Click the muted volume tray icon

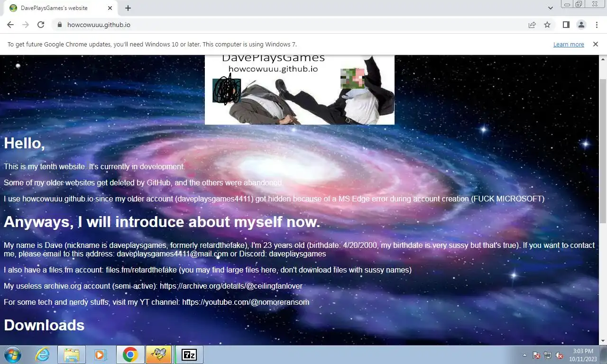[560, 355]
